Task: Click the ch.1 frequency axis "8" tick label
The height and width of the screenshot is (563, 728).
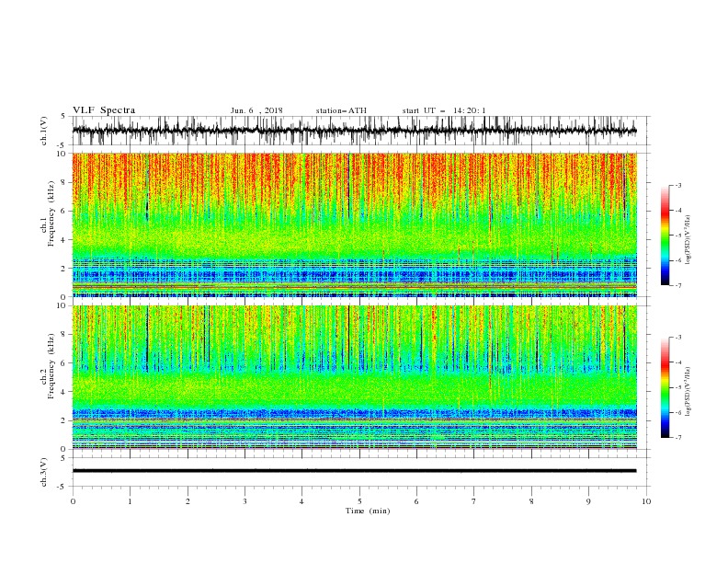Action: 64,182
